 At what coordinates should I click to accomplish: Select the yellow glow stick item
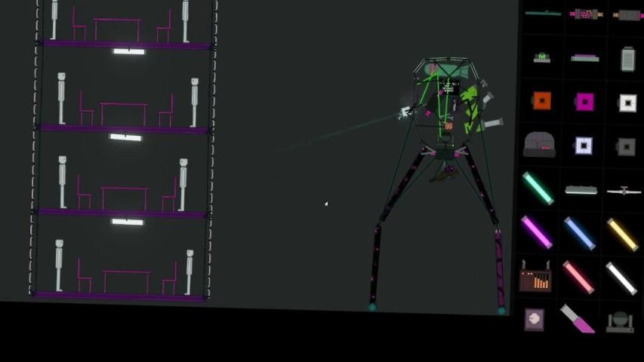tap(623, 234)
